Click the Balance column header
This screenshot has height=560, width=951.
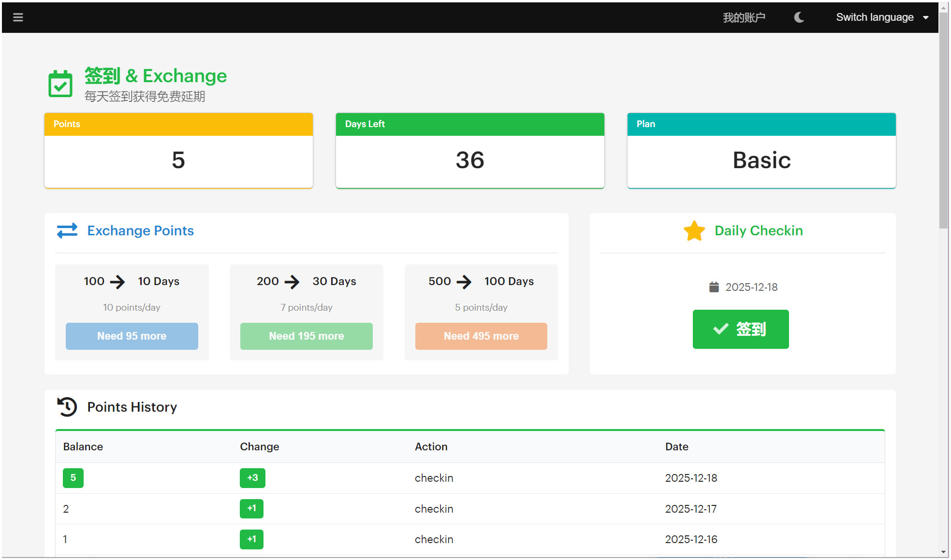click(83, 446)
